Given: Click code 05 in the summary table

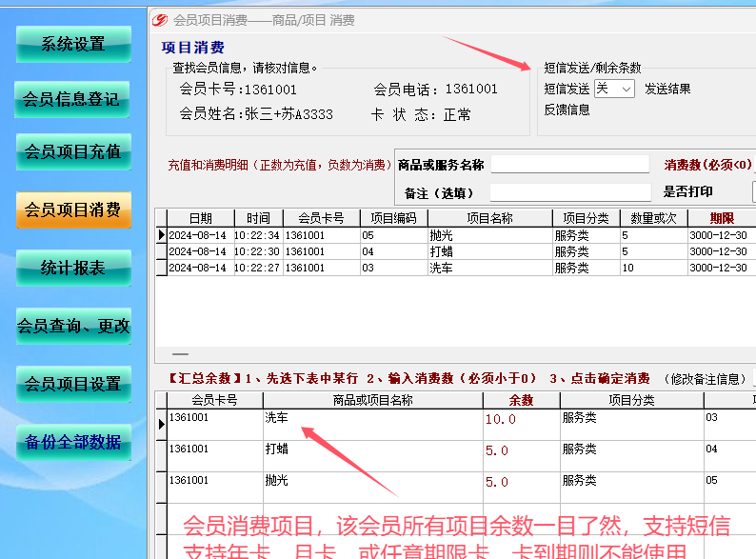Looking at the screenshot, I should point(711,480).
